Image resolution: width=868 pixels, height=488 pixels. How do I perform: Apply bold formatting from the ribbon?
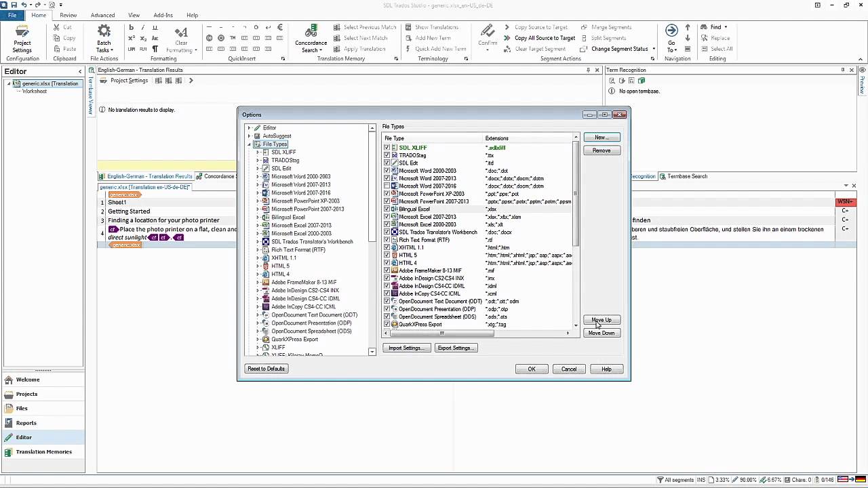[x=131, y=28]
